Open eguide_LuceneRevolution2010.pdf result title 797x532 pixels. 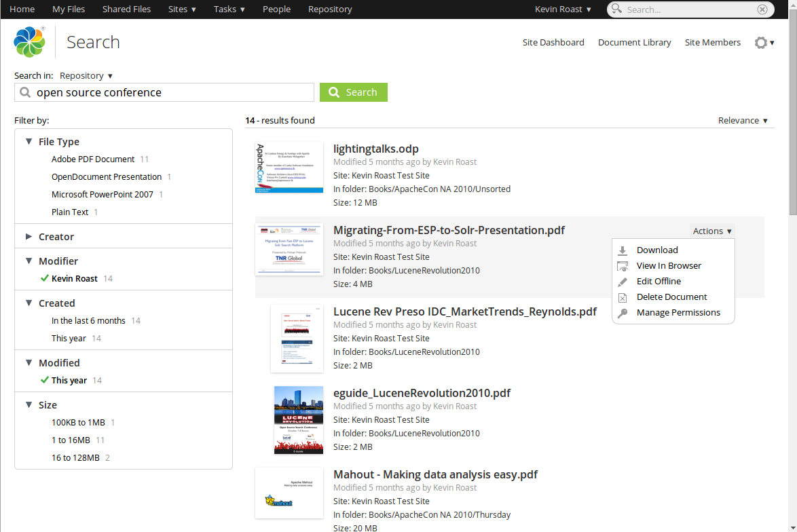(422, 393)
